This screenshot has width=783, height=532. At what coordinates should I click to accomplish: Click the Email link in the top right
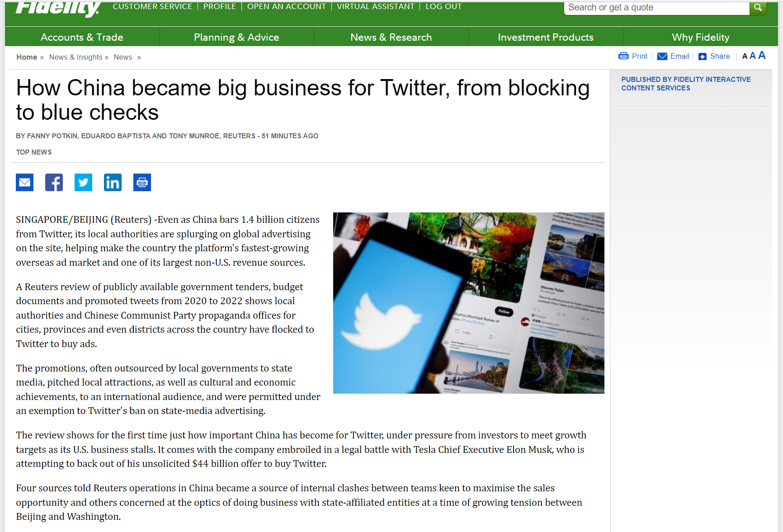(x=673, y=56)
